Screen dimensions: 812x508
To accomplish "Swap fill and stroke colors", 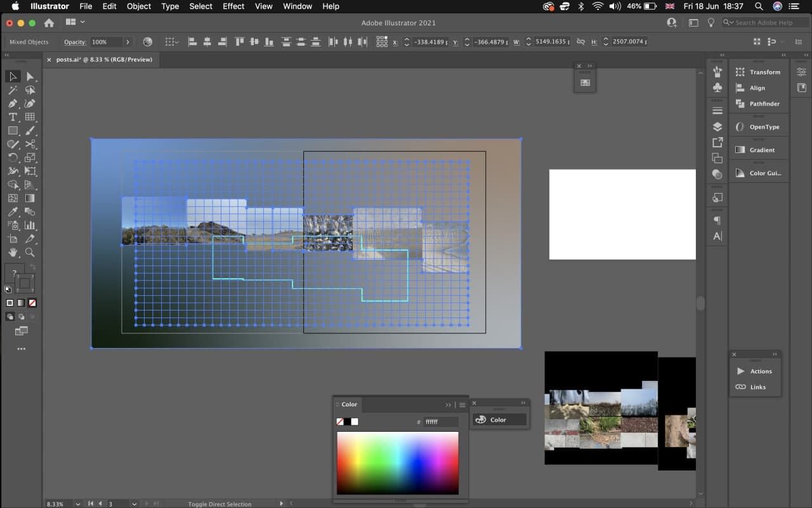I will tap(32, 267).
